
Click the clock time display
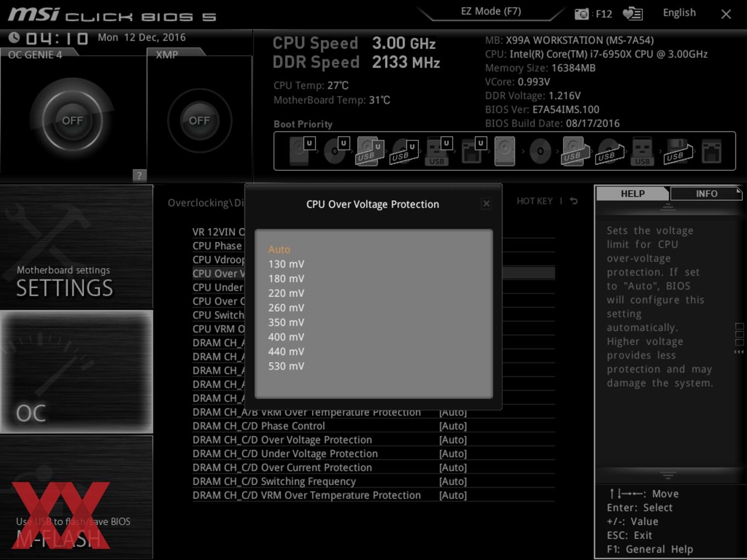[57, 38]
